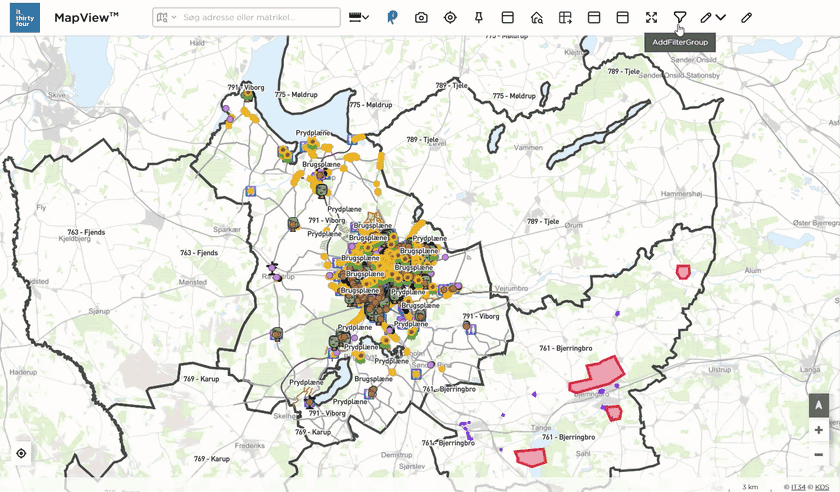Viewport: 840px width, 492px height.
Task: Click the locate position icon at bottom left
Action: (21, 453)
